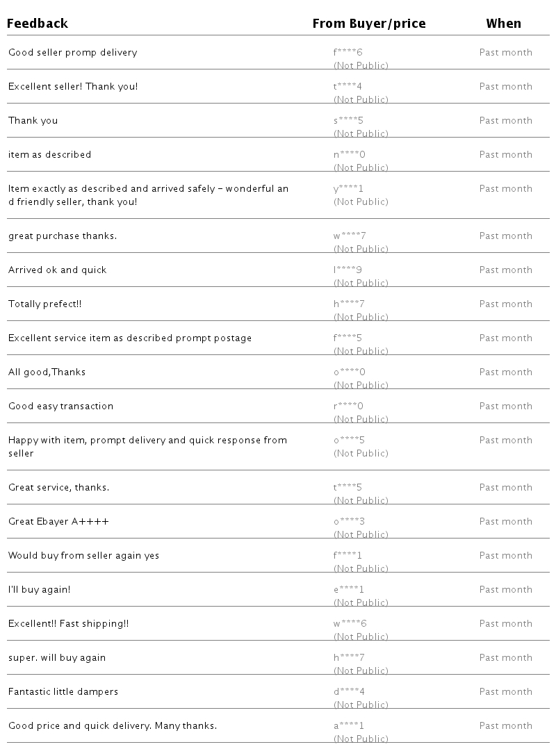The height and width of the screenshot is (756, 556).
Task: Click the Feedback column header
Action: (x=38, y=24)
